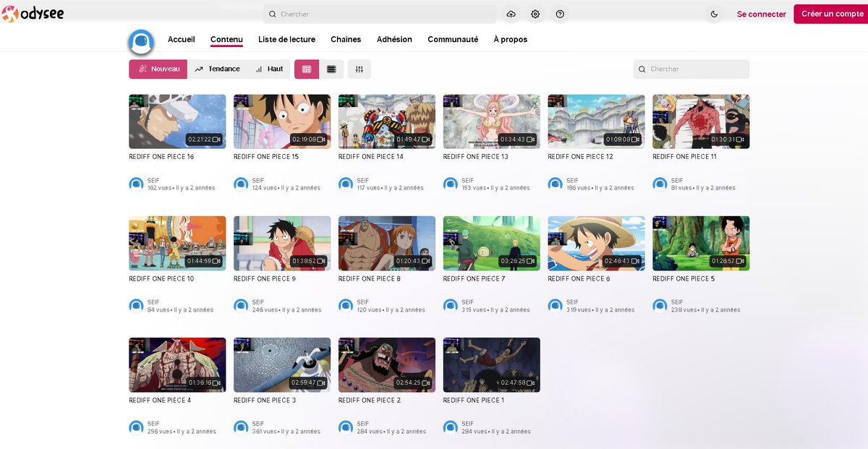Open the Chaînes tab
The width and height of the screenshot is (868, 449).
tap(346, 40)
